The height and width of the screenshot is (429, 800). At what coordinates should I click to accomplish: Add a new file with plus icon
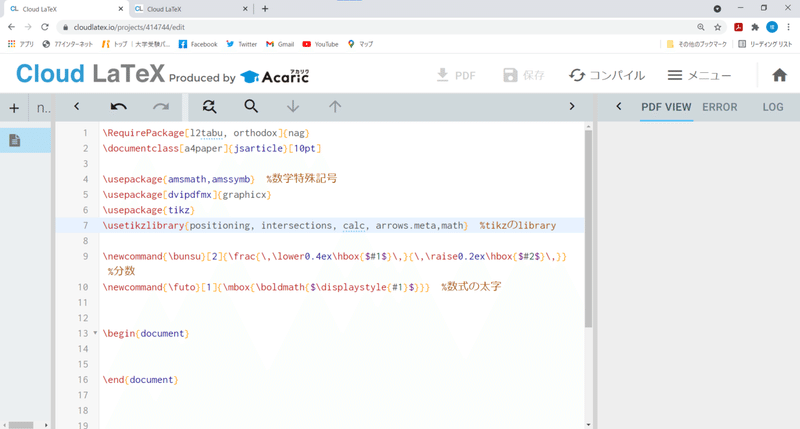tap(14, 108)
